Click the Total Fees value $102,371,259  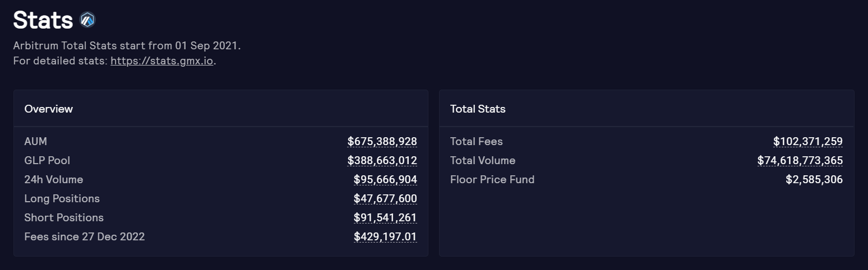807,141
